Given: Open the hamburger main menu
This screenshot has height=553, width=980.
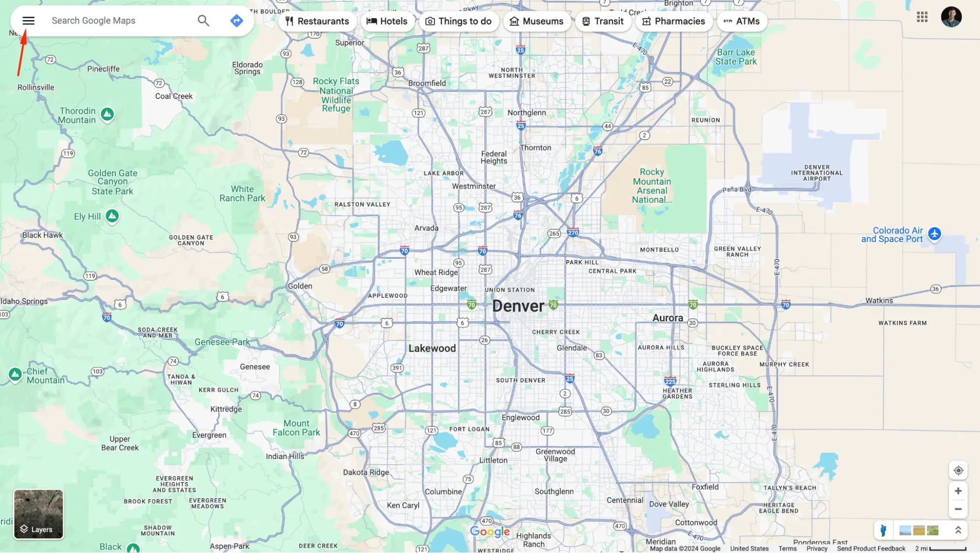Looking at the screenshot, I should point(28,21).
